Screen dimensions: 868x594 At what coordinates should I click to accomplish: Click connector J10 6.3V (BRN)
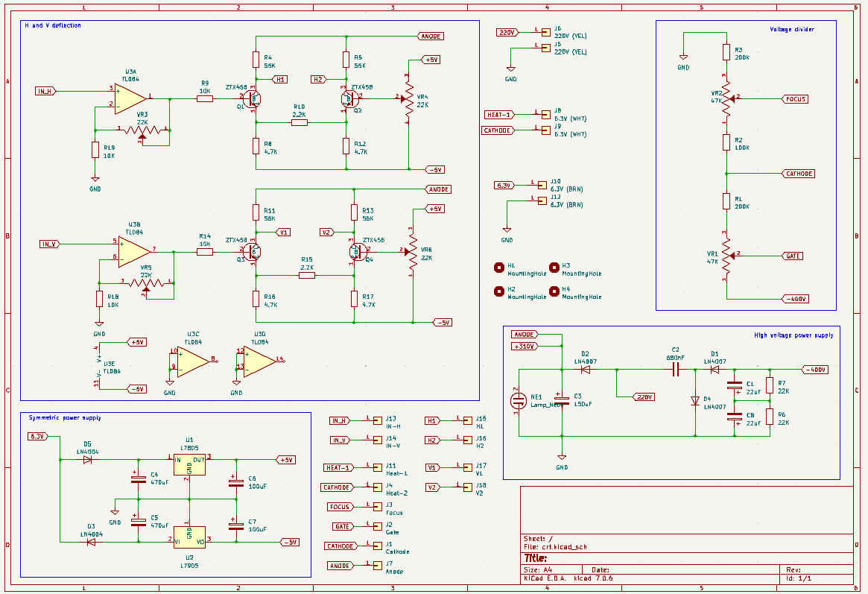pyautogui.click(x=542, y=186)
